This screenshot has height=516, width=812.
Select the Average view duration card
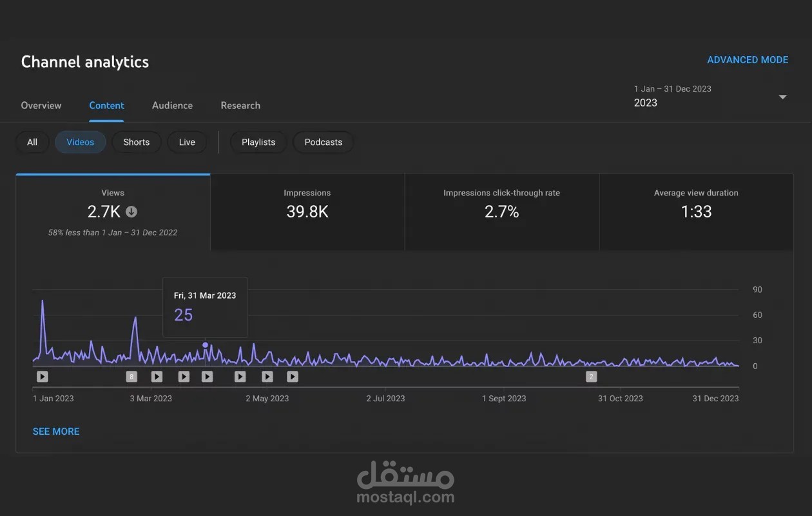point(696,212)
